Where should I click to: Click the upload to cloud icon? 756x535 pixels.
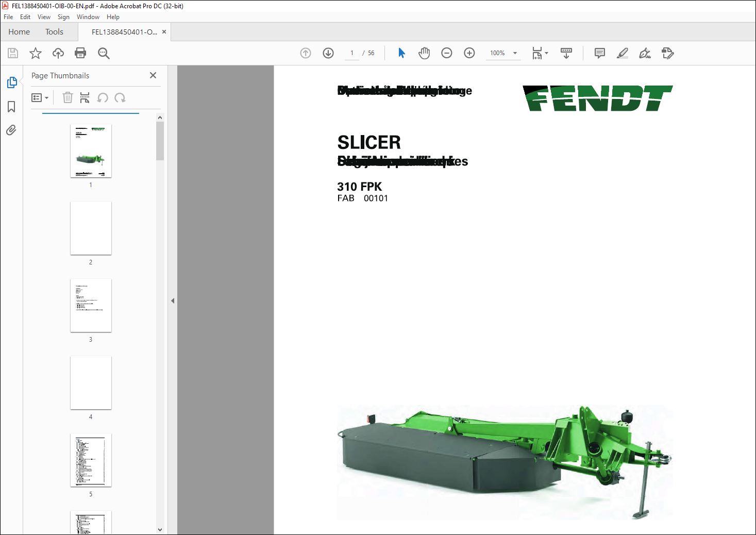point(58,53)
